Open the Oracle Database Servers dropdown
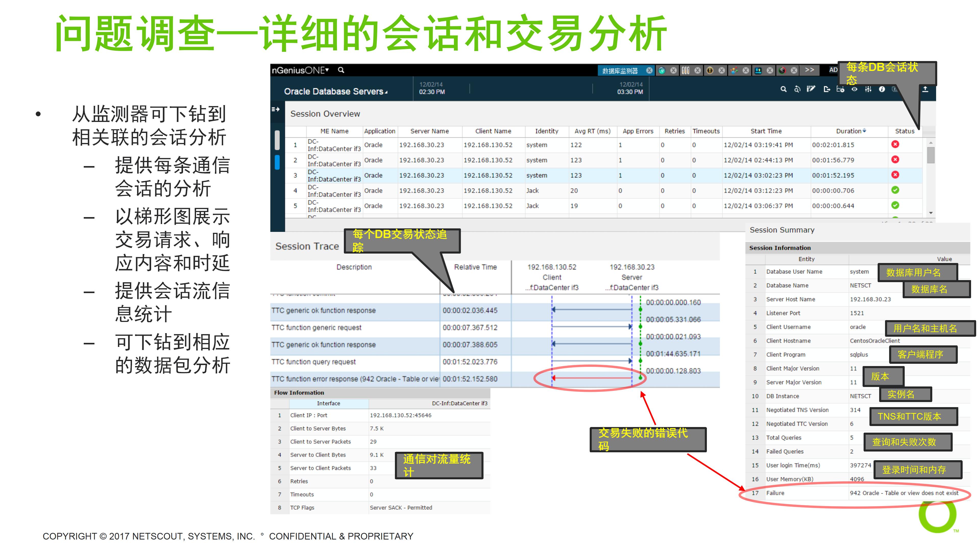 (335, 91)
